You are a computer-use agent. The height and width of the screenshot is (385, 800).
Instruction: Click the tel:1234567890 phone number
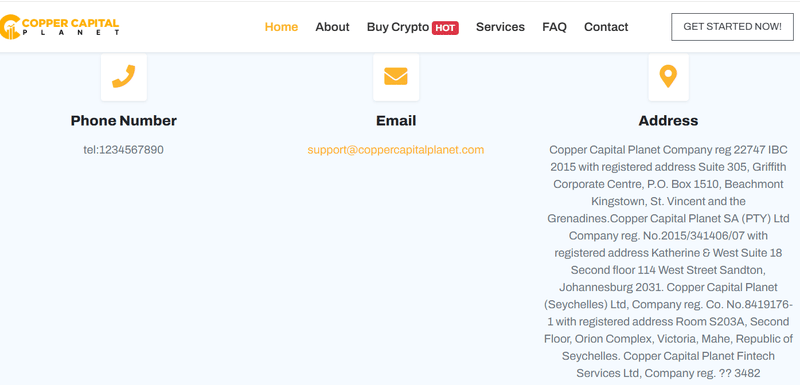coord(123,150)
